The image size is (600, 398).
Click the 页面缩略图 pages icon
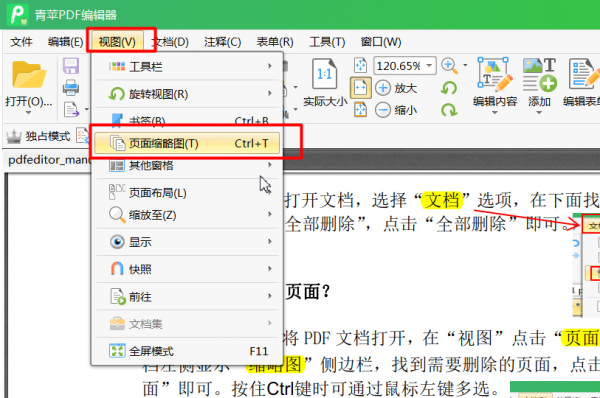click(x=117, y=143)
